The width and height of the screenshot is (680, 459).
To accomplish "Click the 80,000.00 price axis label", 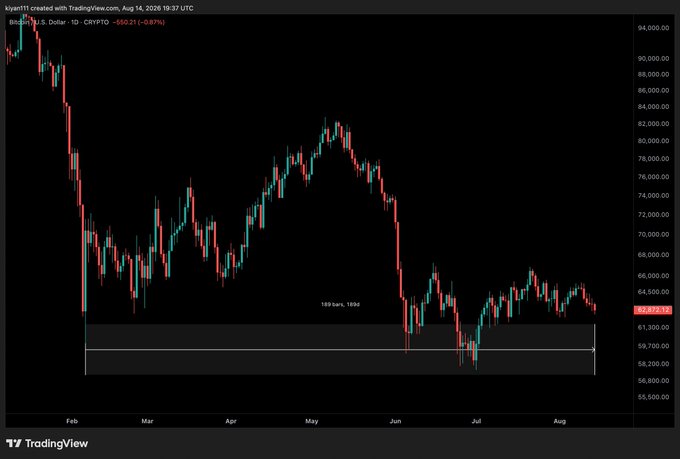I will [653, 141].
